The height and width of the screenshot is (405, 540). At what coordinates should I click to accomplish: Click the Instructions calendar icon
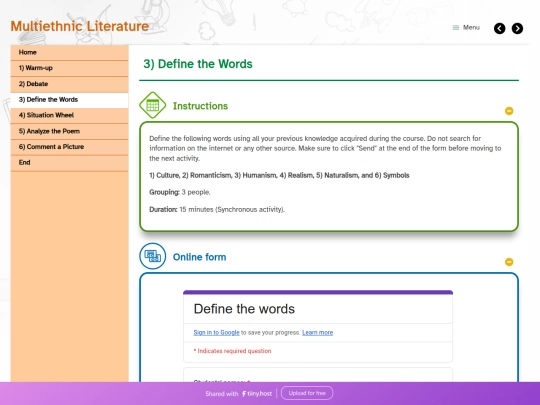(153, 105)
